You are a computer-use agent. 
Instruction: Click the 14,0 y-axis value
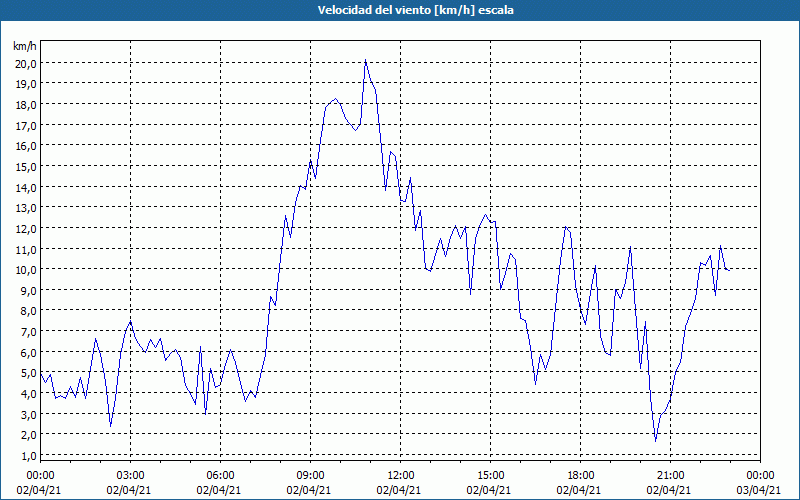click(26, 187)
